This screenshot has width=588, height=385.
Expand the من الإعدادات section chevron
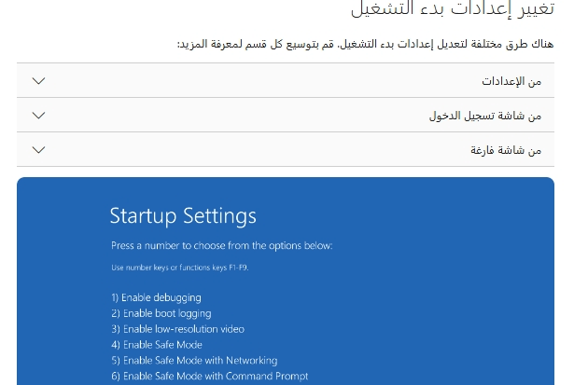pyautogui.click(x=38, y=80)
